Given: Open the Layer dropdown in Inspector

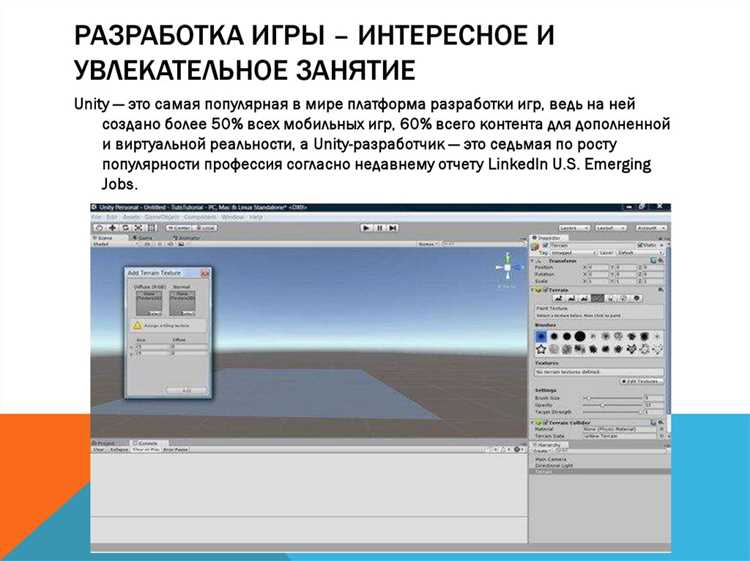Looking at the screenshot, I should tap(638, 253).
